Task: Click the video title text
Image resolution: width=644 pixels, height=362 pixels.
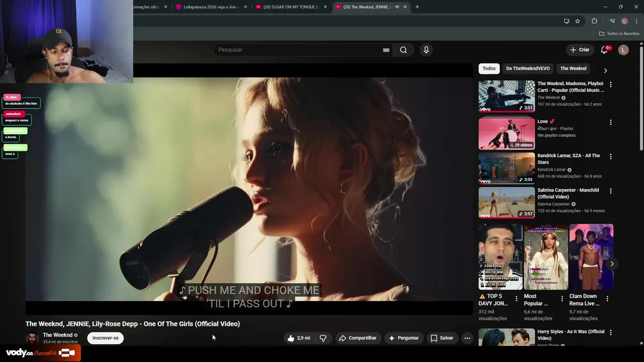Action: pyautogui.click(x=133, y=324)
